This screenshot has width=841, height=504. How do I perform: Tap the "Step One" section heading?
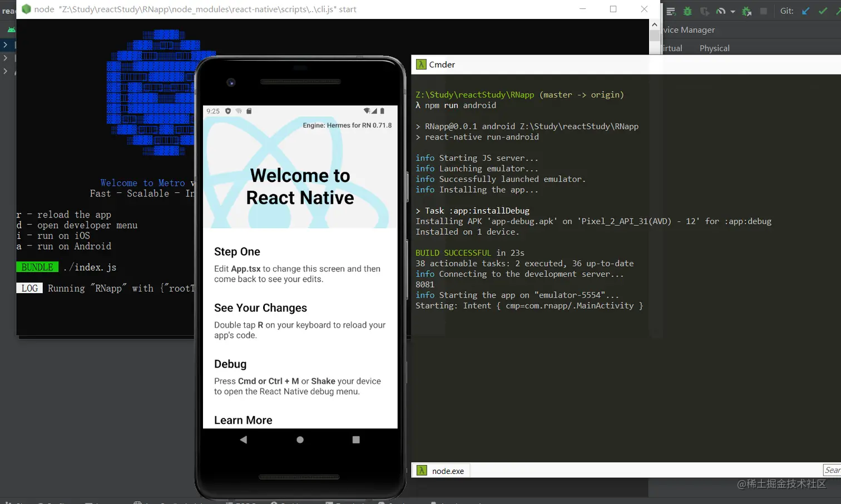pos(238,251)
